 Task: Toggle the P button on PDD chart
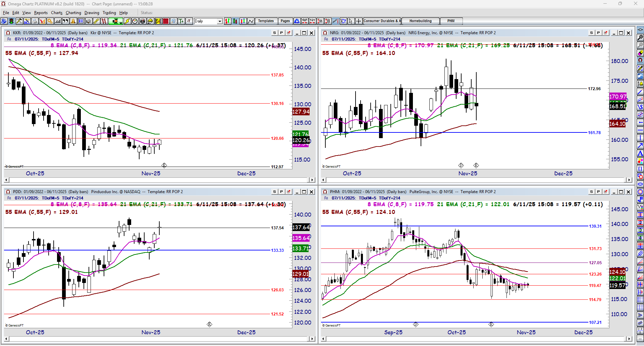tap(281, 192)
